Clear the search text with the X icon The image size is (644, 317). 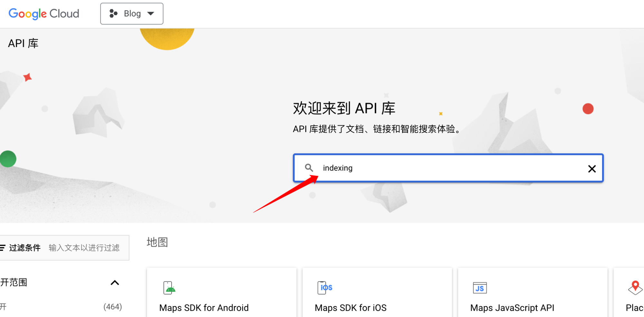click(592, 168)
